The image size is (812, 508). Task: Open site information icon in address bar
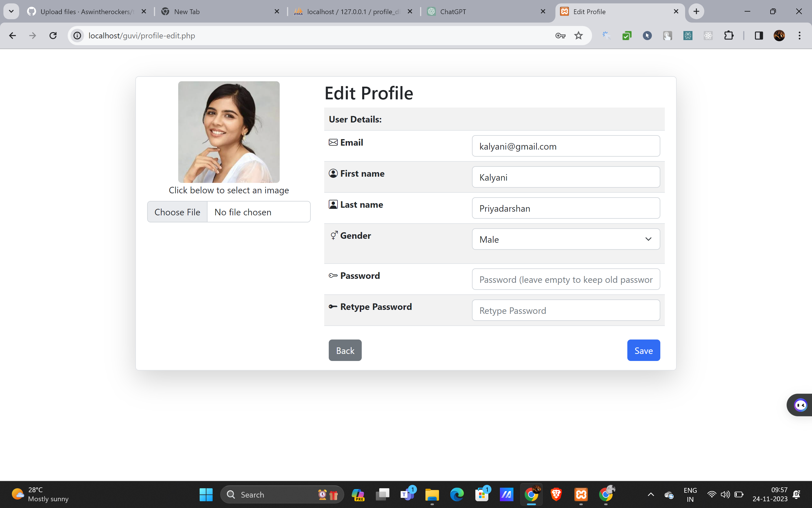(x=78, y=36)
